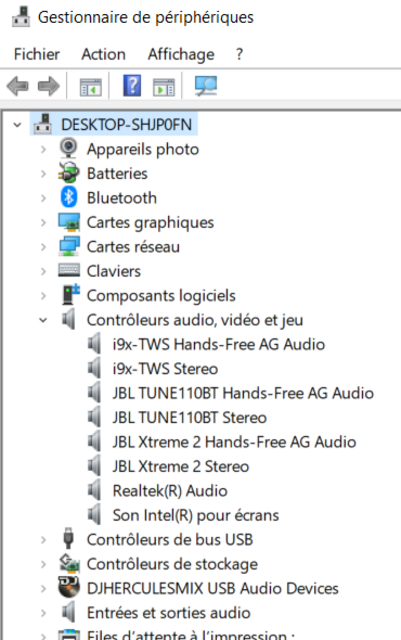Collapse the DESKTOP-SHJP0FN root node
This screenshot has width=401, height=640.
coord(18,124)
